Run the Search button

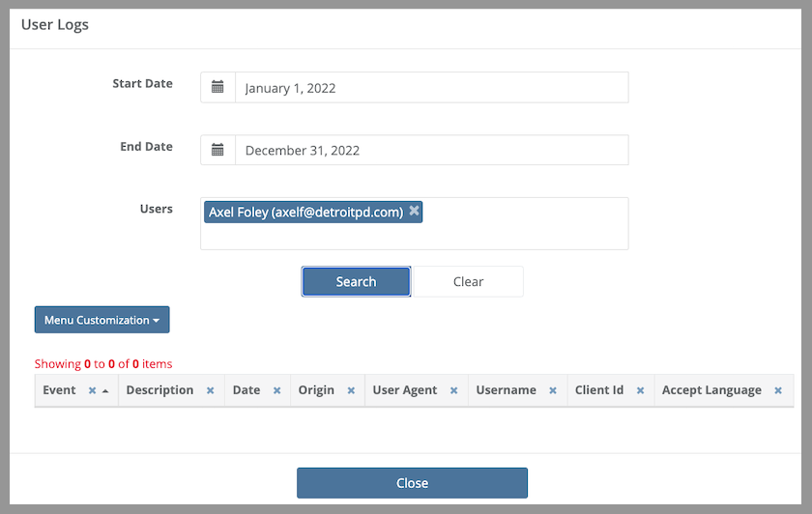[356, 281]
